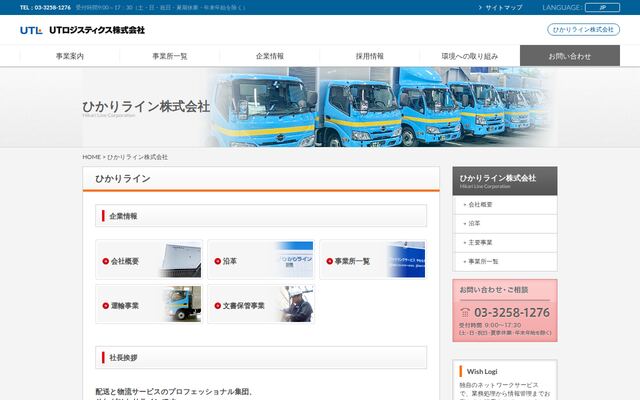Click the red circle icon beside 文書保管事業
The width and height of the screenshot is (640, 400).
tap(218, 306)
